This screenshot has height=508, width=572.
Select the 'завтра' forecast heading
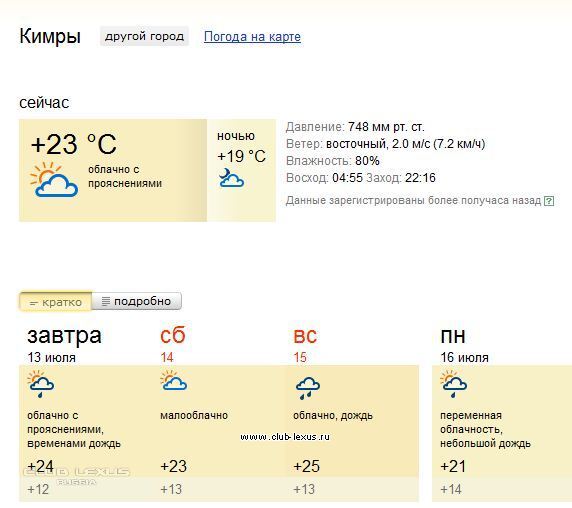click(x=64, y=336)
